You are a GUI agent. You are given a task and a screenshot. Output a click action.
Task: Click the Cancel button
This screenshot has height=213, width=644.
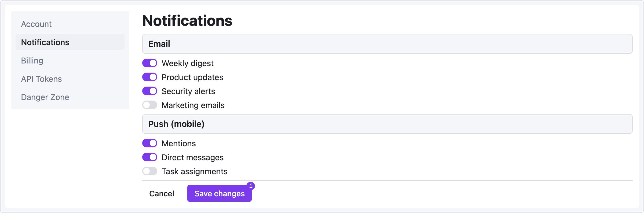pos(162,194)
